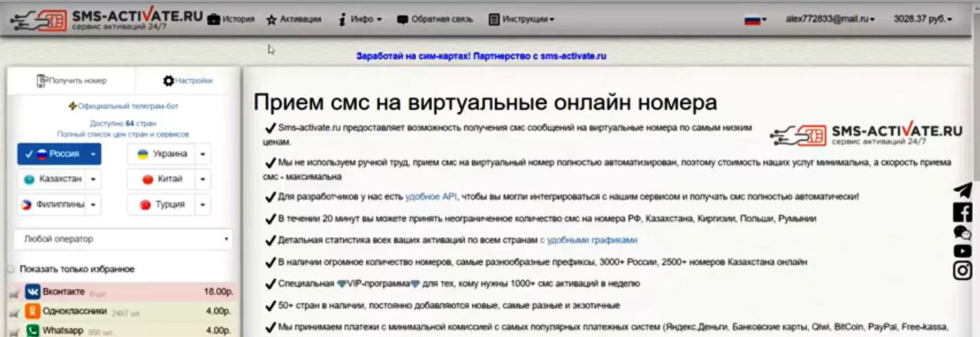This screenshot has height=337, width=980.
Task: Select Филиппины country button
Action: pyautogui.click(x=52, y=204)
